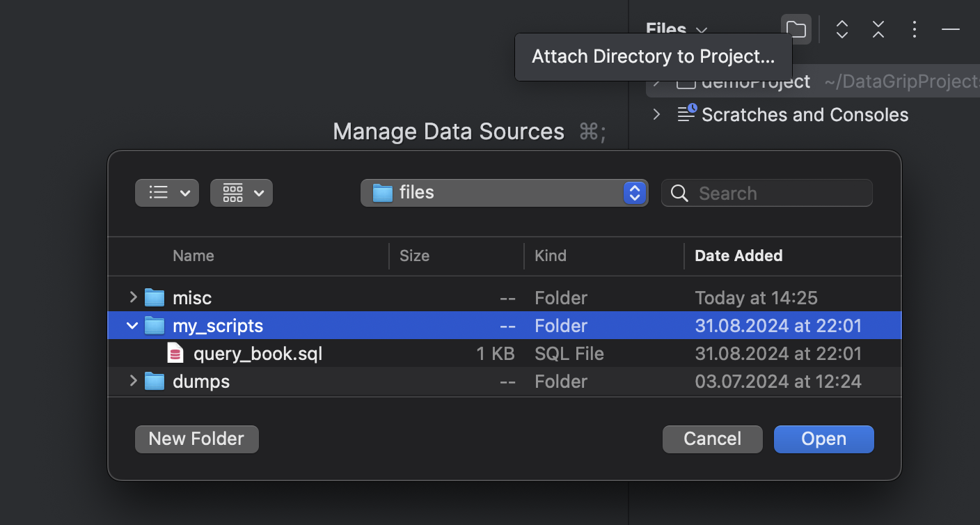
Task: Switch the file dialog to grid view
Action: pyautogui.click(x=242, y=193)
